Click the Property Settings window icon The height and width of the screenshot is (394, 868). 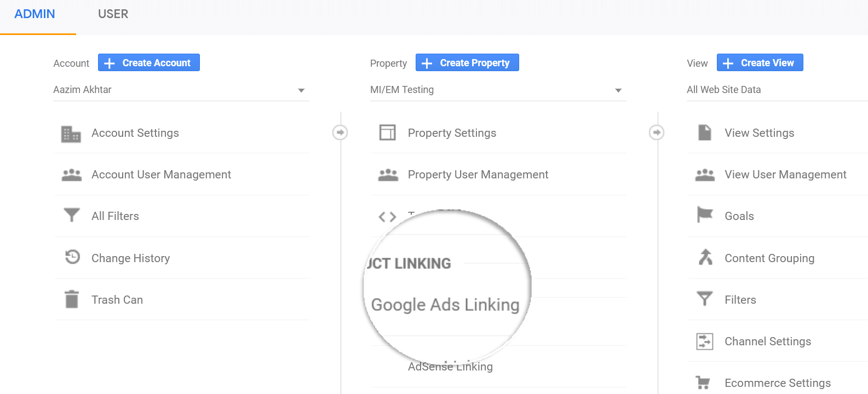point(388,132)
